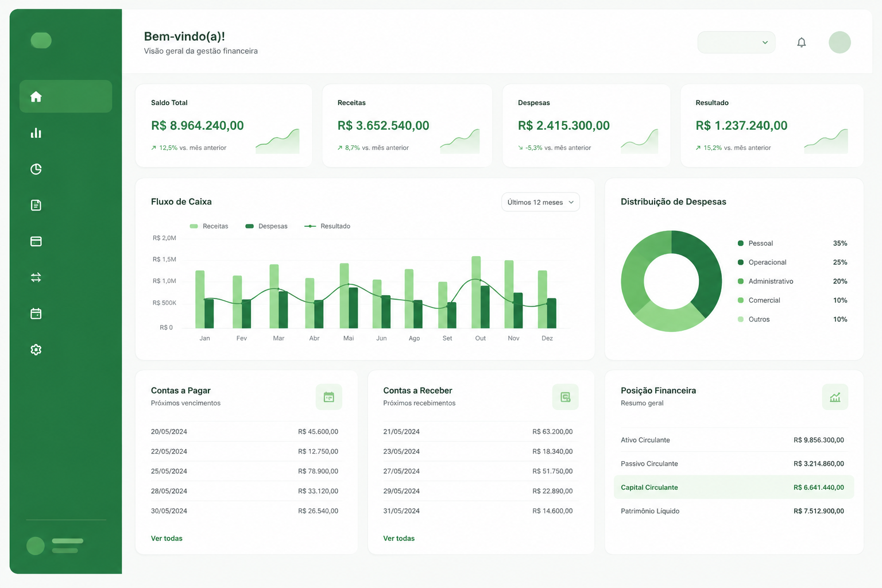Select the Pessoal legend color dot
Viewport: 882px width, 588px height.
point(741,243)
